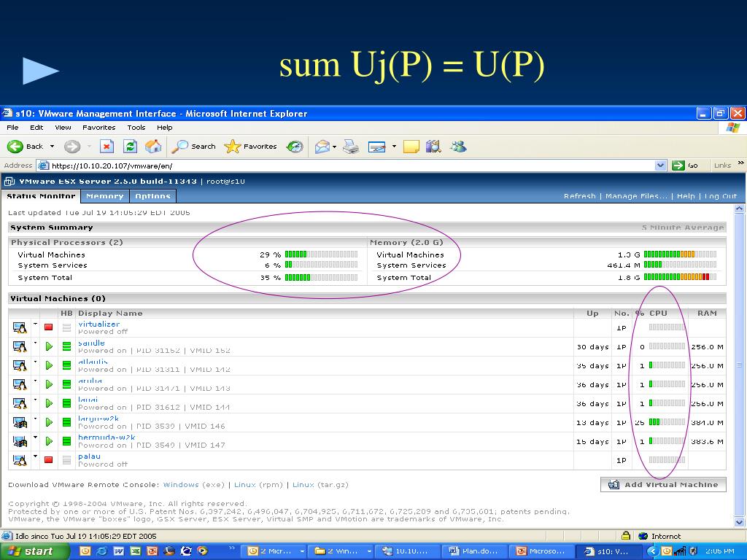Click the Word quick launch icon
This screenshot has height=560, width=747.
[119, 551]
